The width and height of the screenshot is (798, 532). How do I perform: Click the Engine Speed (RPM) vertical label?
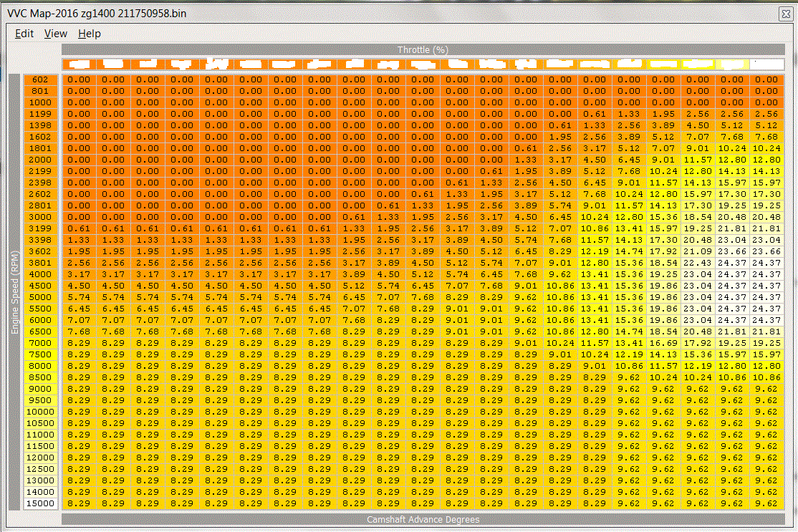coord(14,292)
